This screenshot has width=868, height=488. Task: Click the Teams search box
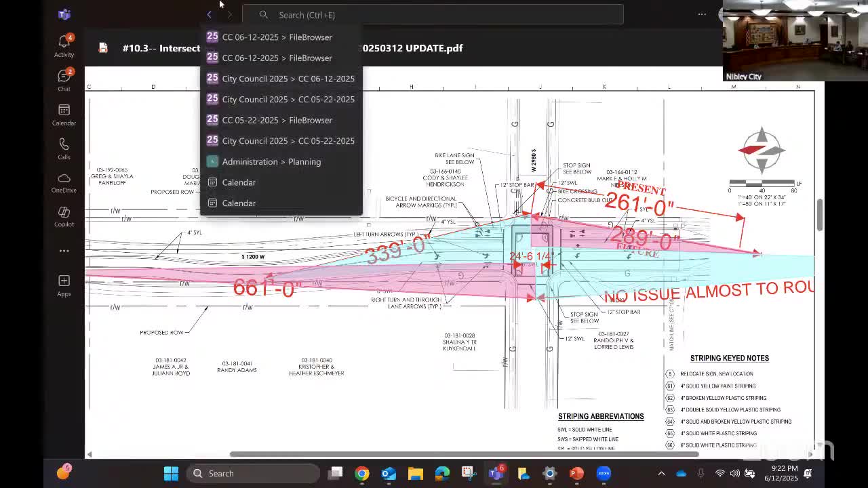433,14
